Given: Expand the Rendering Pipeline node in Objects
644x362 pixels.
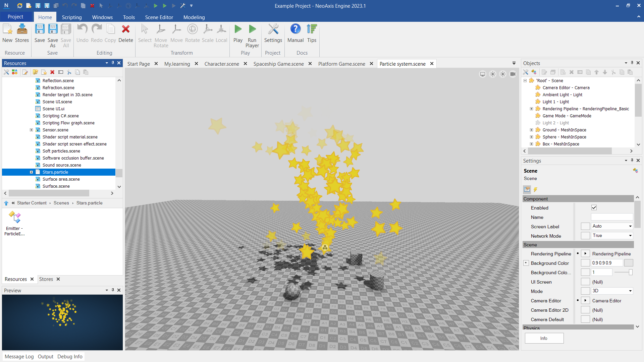Looking at the screenshot, I should click(532, 109).
